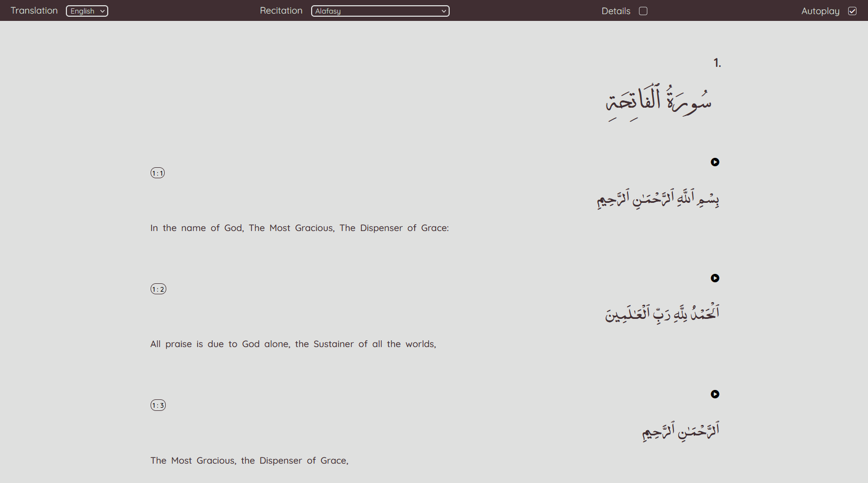Play recitation of verse 1:1

[715, 162]
